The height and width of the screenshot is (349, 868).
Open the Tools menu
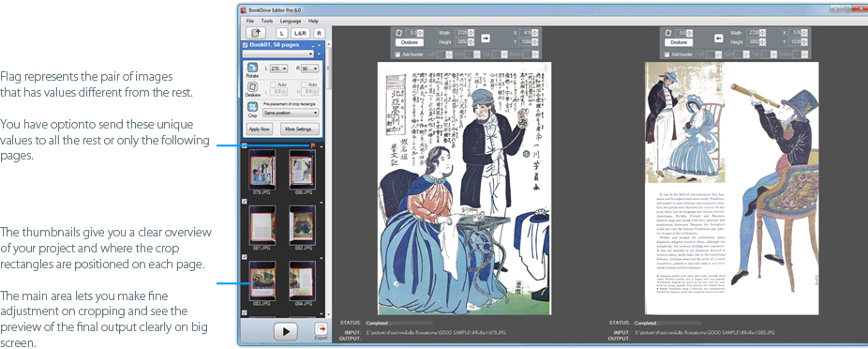tap(267, 21)
